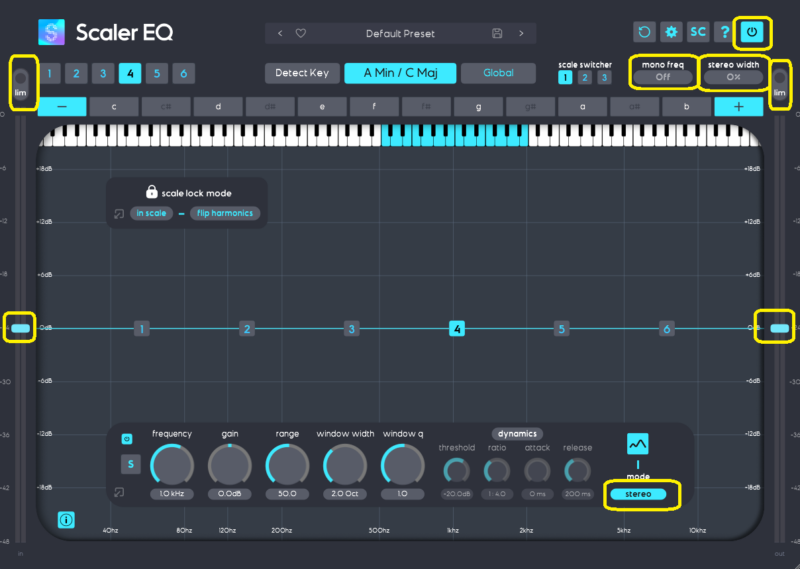This screenshot has height=569, width=800.
Task: Click the SC sidechain icon
Action: [x=697, y=33]
